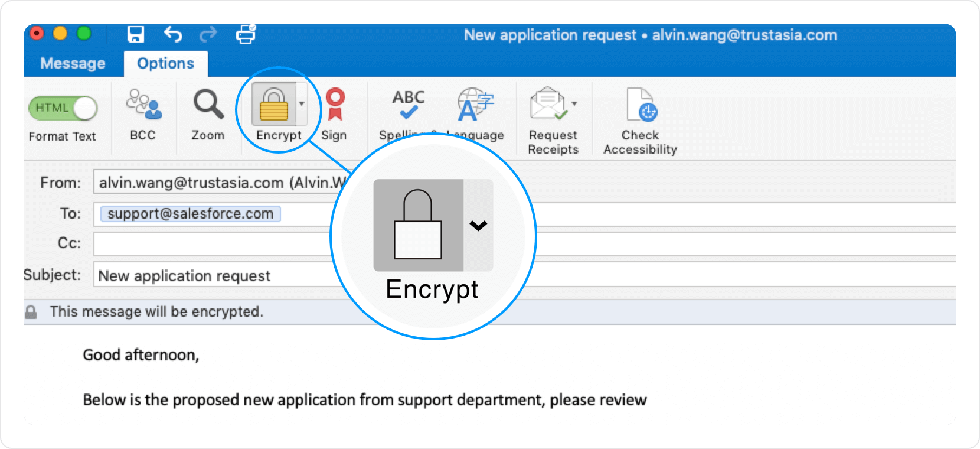Click the Encrypt padlock button
The image size is (980, 449).
(x=273, y=105)
